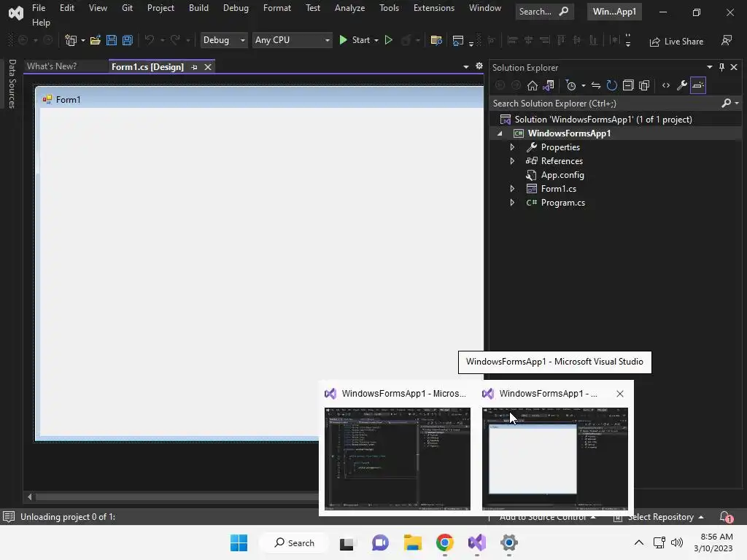Click the Search box in title bar
The width and height of the screenshot is (747, 560).
pos(544,12)
